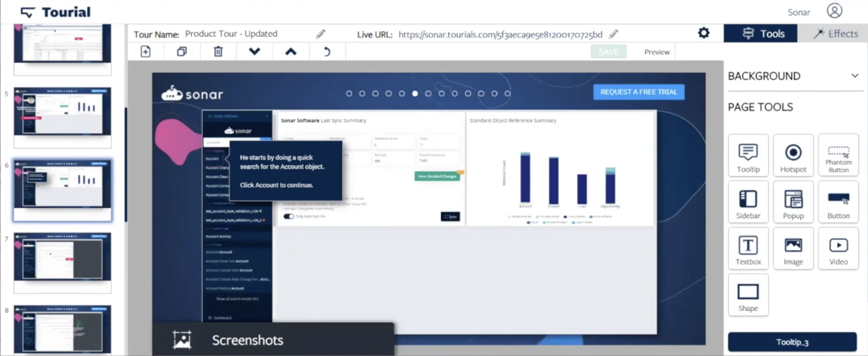
Task: Add a Textbox tool
Action: coord(748,248)
